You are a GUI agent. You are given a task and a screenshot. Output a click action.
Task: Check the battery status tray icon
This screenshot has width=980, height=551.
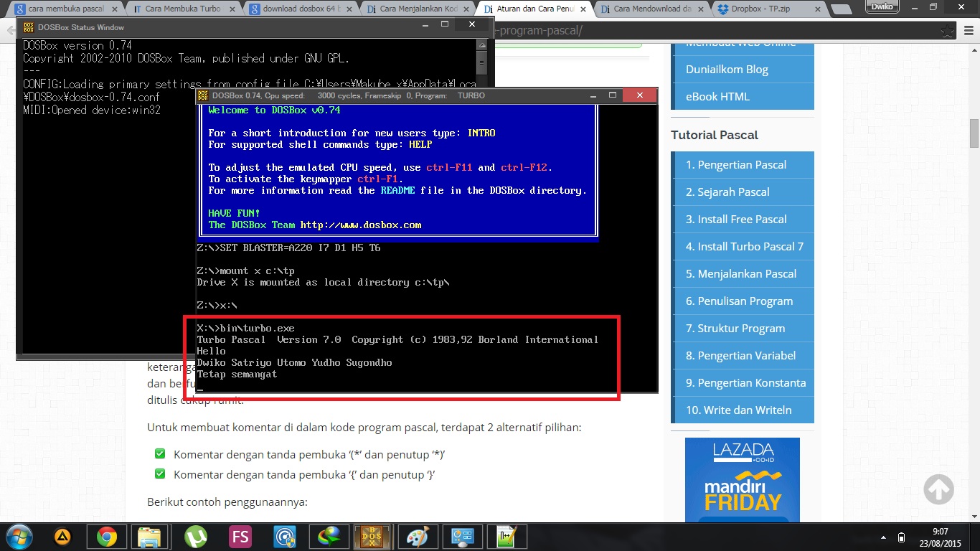pyautogui.click(x=902, y=537)
